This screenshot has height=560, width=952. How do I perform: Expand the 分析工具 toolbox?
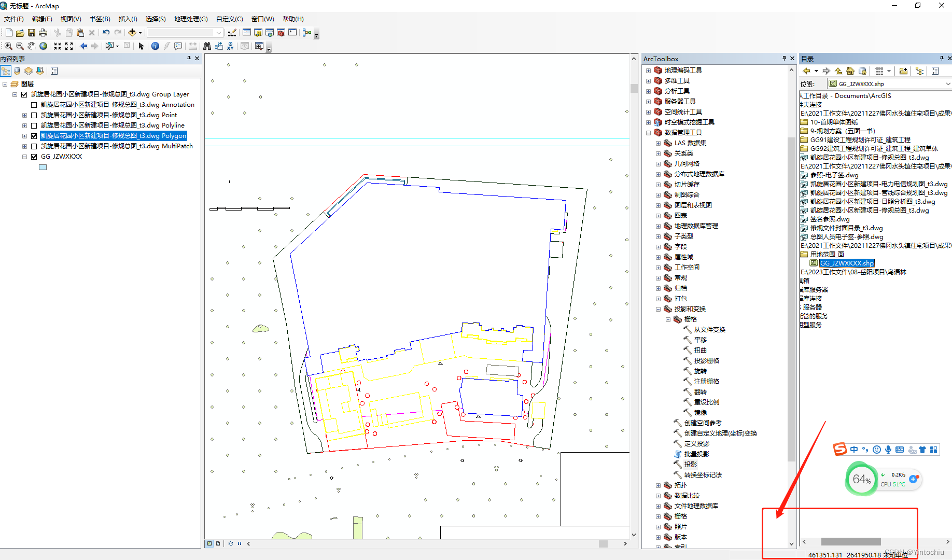648,91
